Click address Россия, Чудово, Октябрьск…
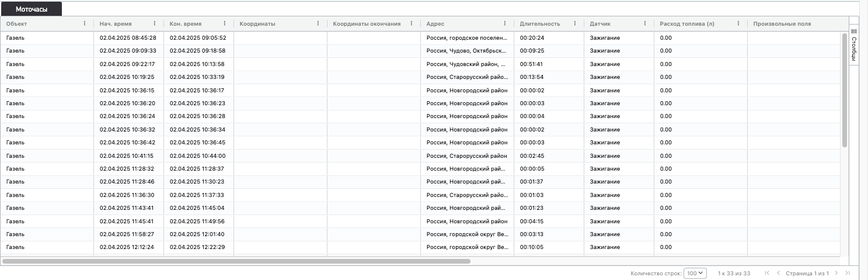Image resolution: width=868 pixels, height=280 pixels. coord(466,51)
